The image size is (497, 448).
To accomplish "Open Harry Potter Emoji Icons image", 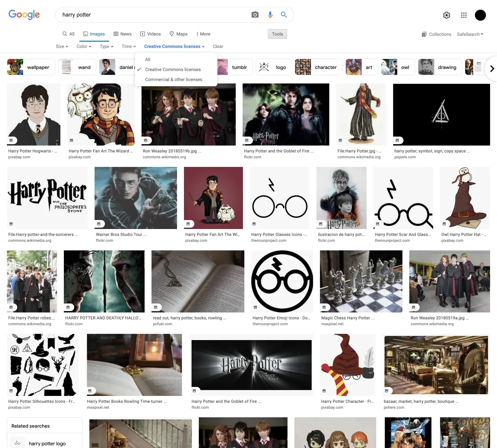I will 282,281.
